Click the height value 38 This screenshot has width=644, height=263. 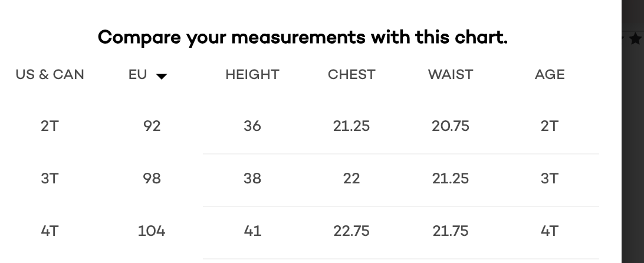[252, 178]
